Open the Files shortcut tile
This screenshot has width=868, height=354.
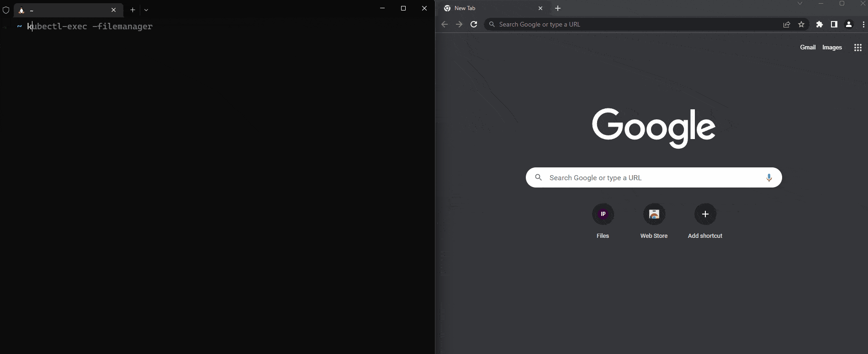603,221
